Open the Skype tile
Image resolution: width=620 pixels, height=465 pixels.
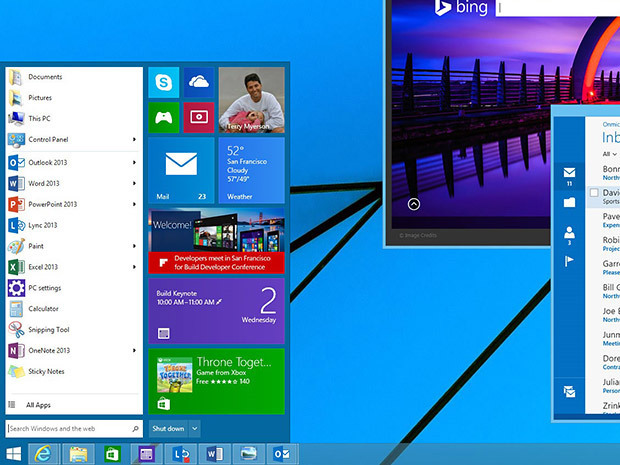[x=164, y=82]
